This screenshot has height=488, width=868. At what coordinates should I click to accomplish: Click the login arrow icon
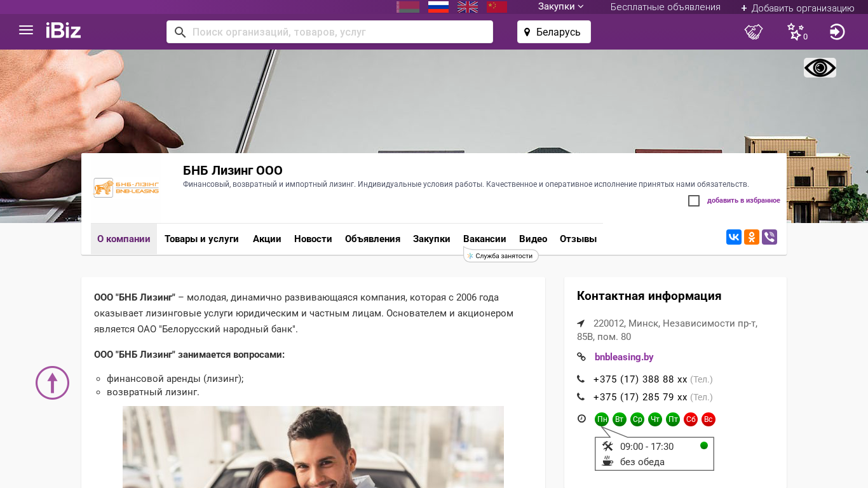837,32
